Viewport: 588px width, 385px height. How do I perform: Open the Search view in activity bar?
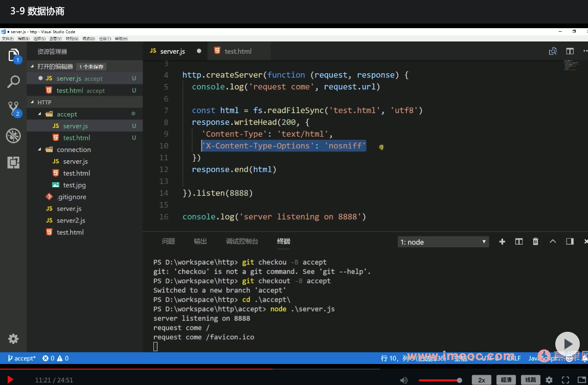pyautogui.click(x=14, y=82)
